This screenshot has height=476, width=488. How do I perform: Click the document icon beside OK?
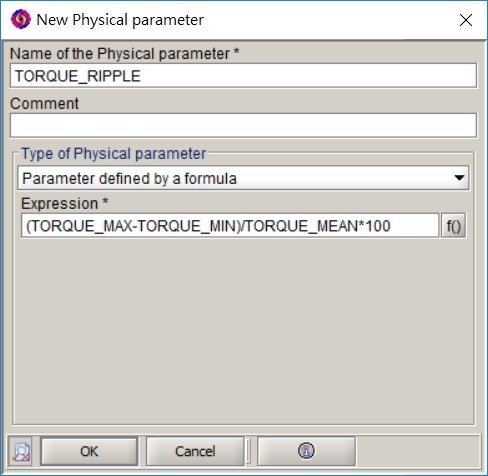21,452
